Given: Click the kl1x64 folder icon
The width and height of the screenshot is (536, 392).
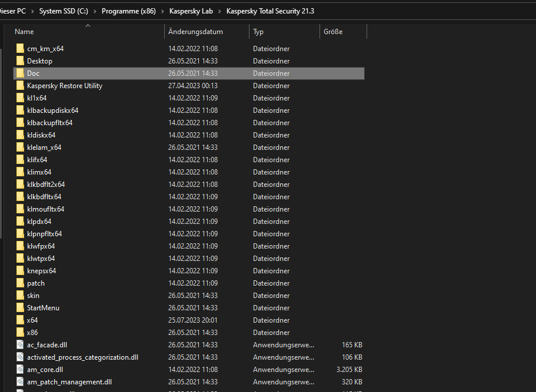Looking at the screenshot, I should 20,98.
